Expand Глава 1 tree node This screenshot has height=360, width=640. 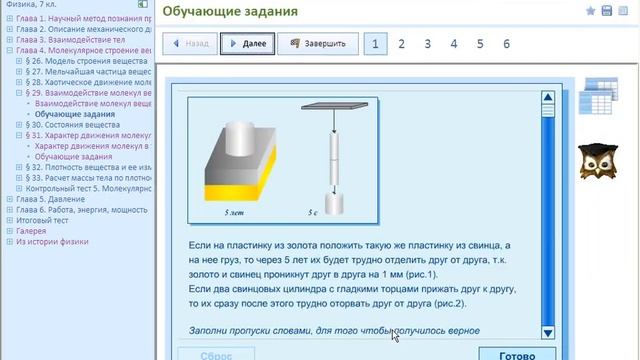tap(10, 18)
